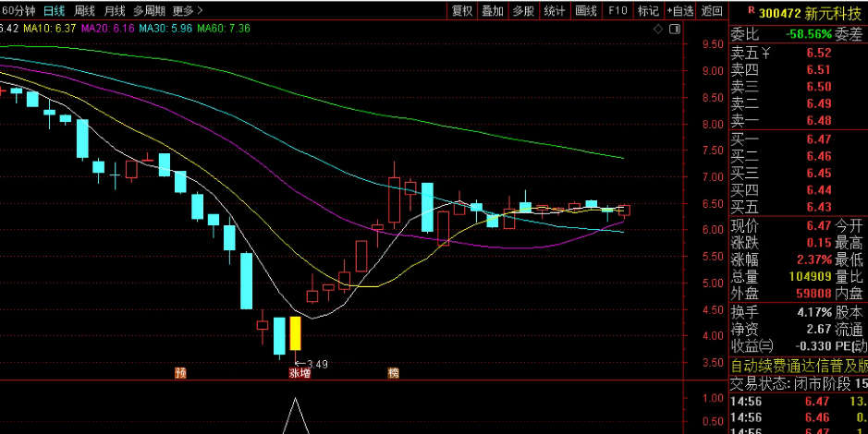Click the 买二 price 6.46
868x434 pixels.
[x=819, y=156]
